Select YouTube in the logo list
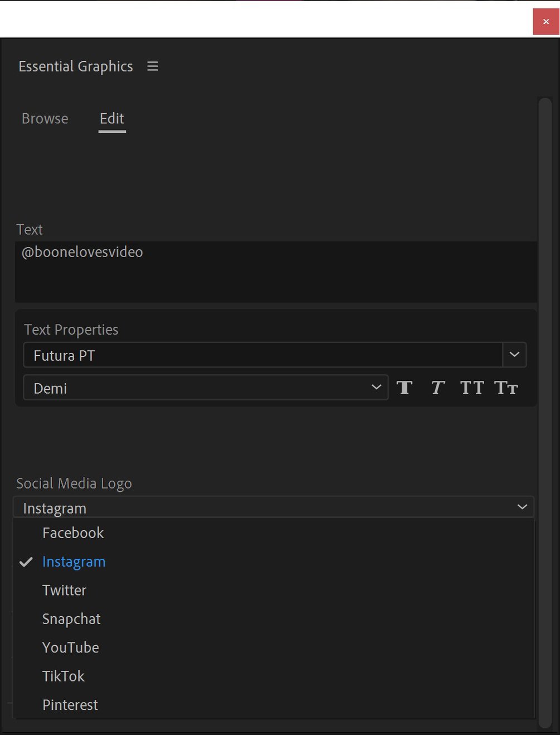The image size is (560, 735). pos(71,647)
